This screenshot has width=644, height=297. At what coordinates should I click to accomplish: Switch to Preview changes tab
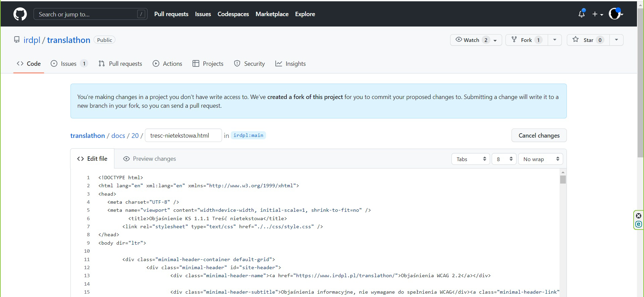[x=150, y=159]
